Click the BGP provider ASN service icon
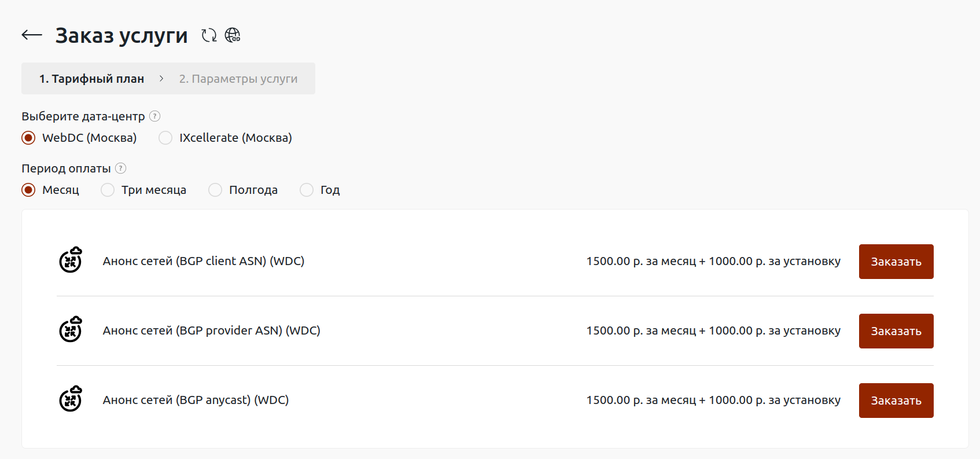Image resolution: width=980 pixels, height=459 pixels. click(x=71, y=330)
